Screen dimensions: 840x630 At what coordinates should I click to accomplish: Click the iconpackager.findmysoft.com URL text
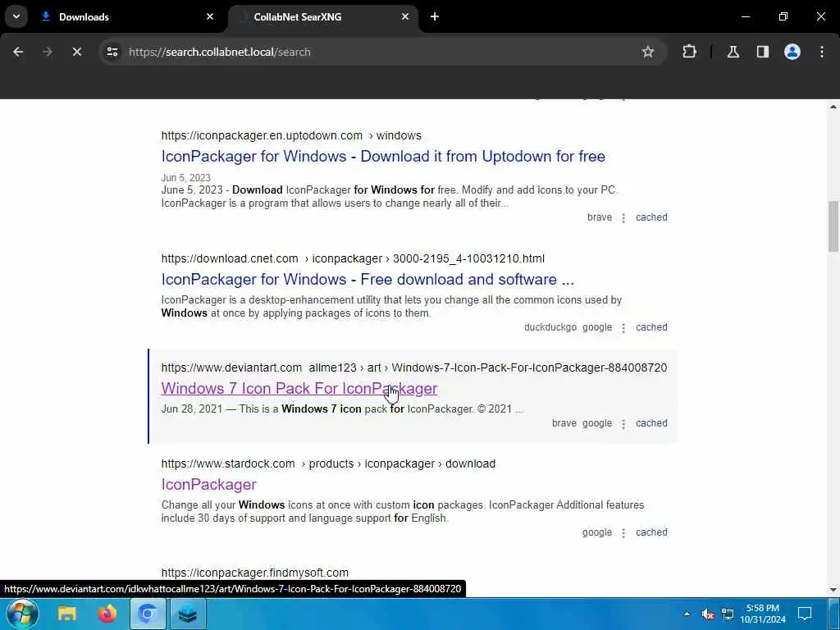pyautogui.click(x=254, y=573)
